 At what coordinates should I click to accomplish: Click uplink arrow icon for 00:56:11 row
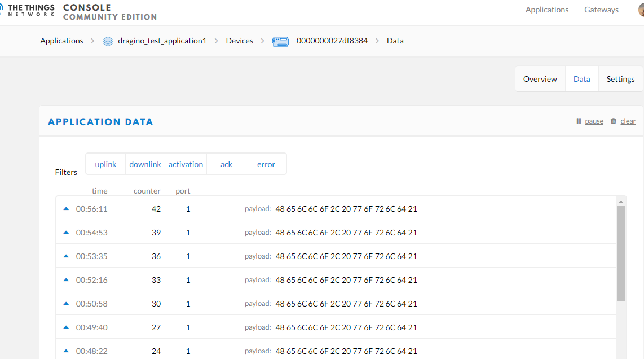click(66, 209)
